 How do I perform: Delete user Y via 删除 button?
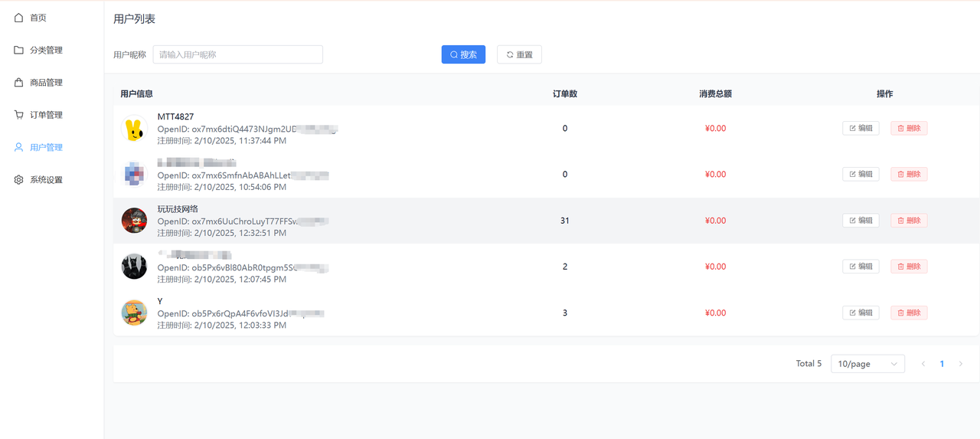pyautogui.click(x=909, y=313)
